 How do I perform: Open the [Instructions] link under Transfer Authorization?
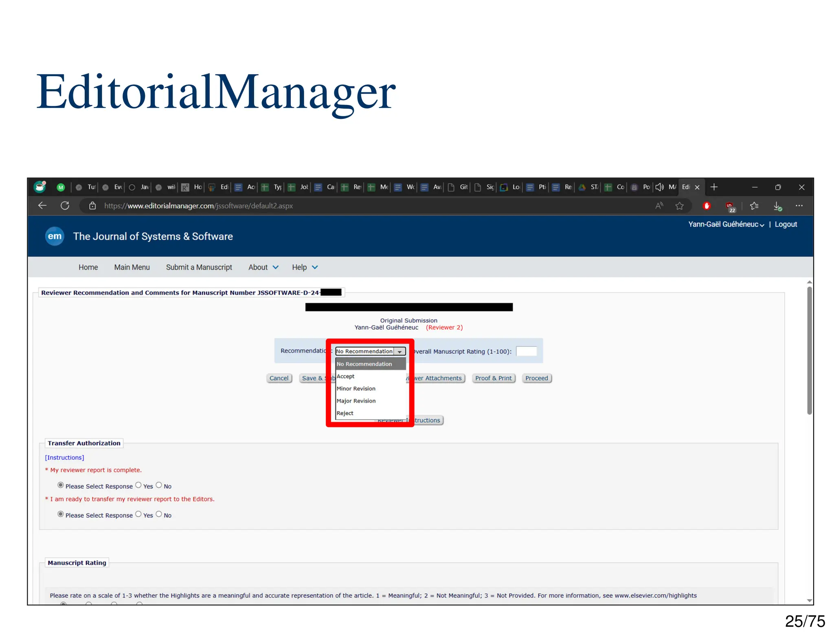pos(65,458)
